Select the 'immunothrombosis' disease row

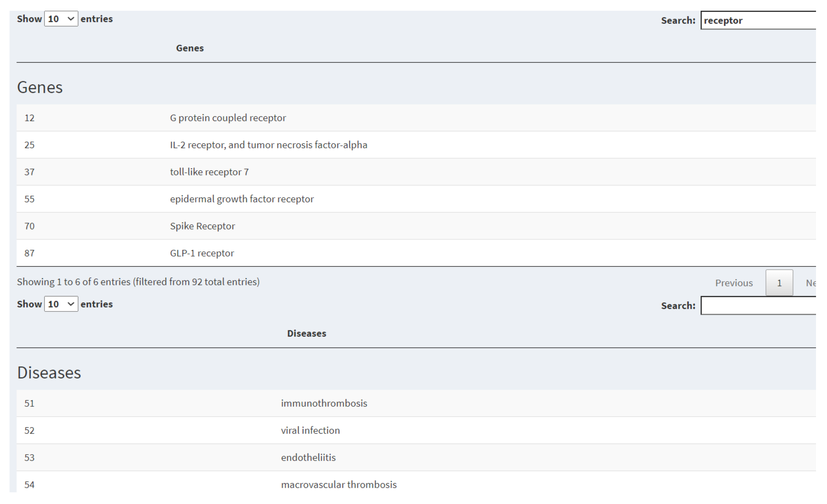click(324, 403)
